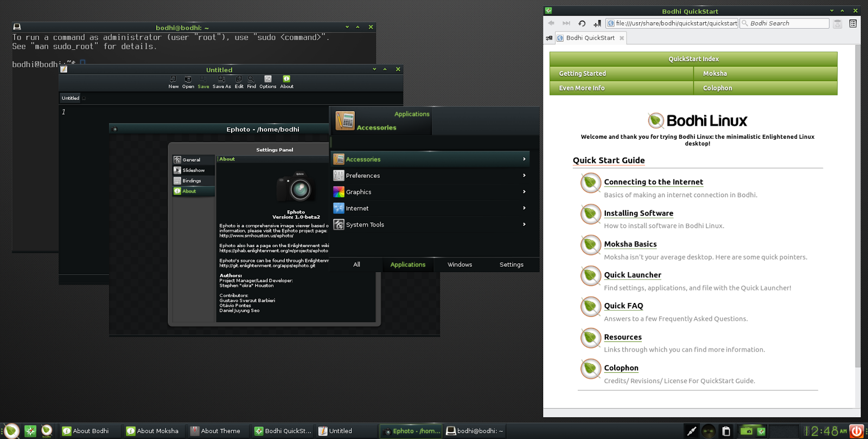Viewport: 868px width, 439px height.
Task: Open the browser's page menu icon
Action: coord(853,23)
